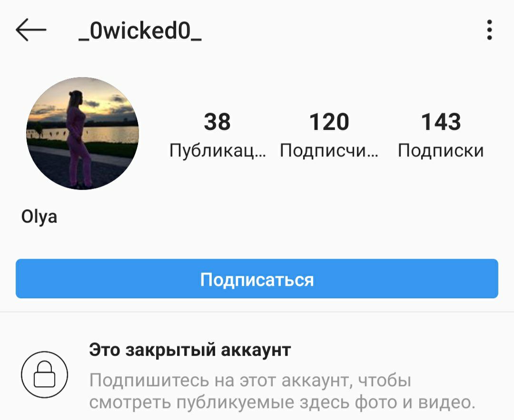Follow the account with the Подписаться button
514x420 pixels.
point(257,278)
